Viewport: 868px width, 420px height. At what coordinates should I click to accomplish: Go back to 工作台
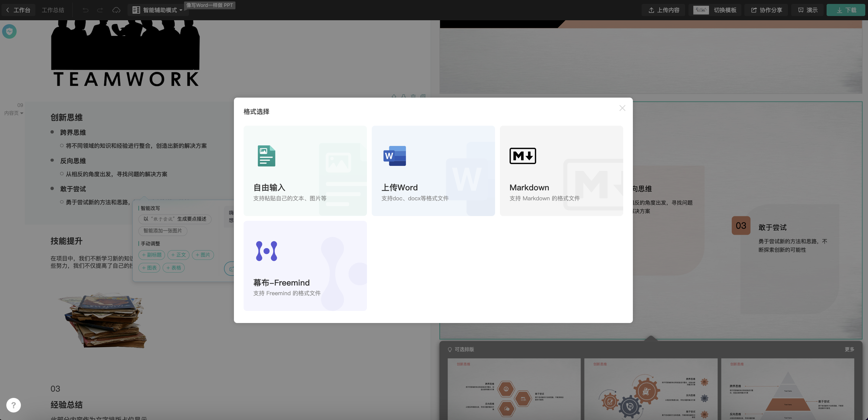click(x=18, y=10)
